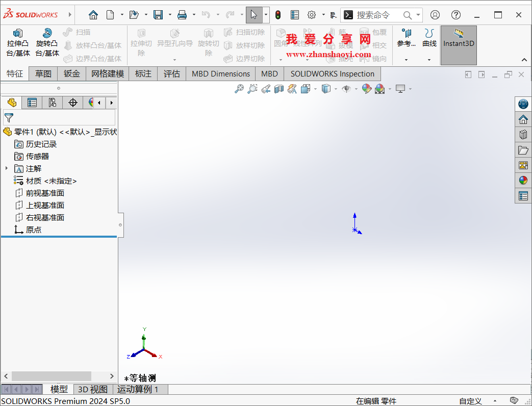Open the Section View tool
532x406 pixels.
point(277,89)
